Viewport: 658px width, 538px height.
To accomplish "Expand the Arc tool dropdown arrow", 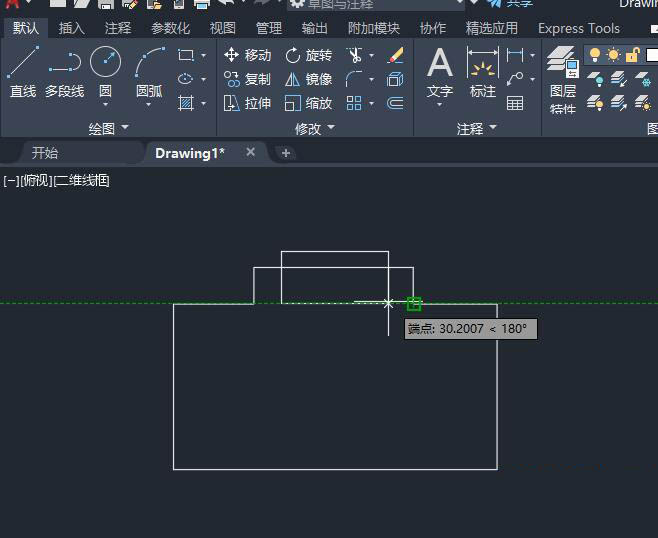I will [149, 104].
